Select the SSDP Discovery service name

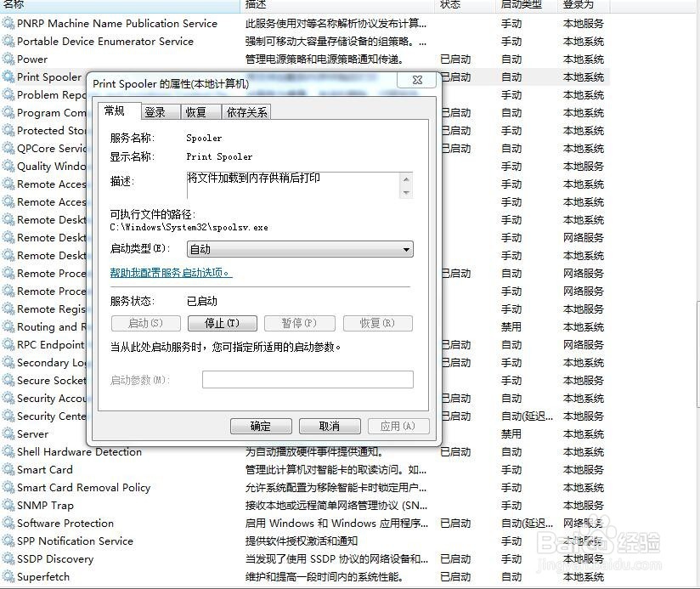tap(55, 558)
